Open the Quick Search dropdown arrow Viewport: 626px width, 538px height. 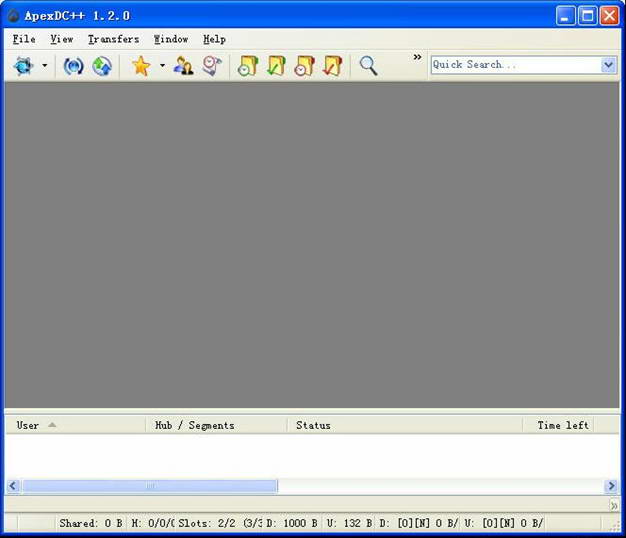(x=608, y=65)
